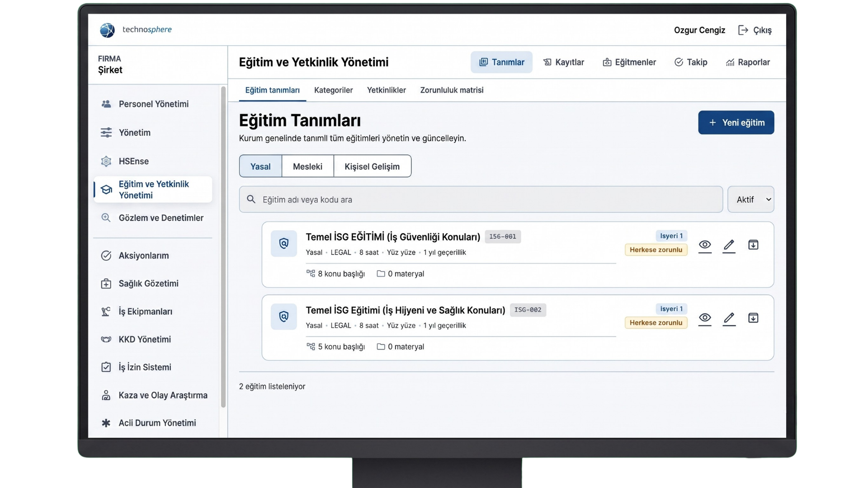Click the Ozgur Cengiz user name
Viewport: 868px width, 488px height.
coord(699,30)
